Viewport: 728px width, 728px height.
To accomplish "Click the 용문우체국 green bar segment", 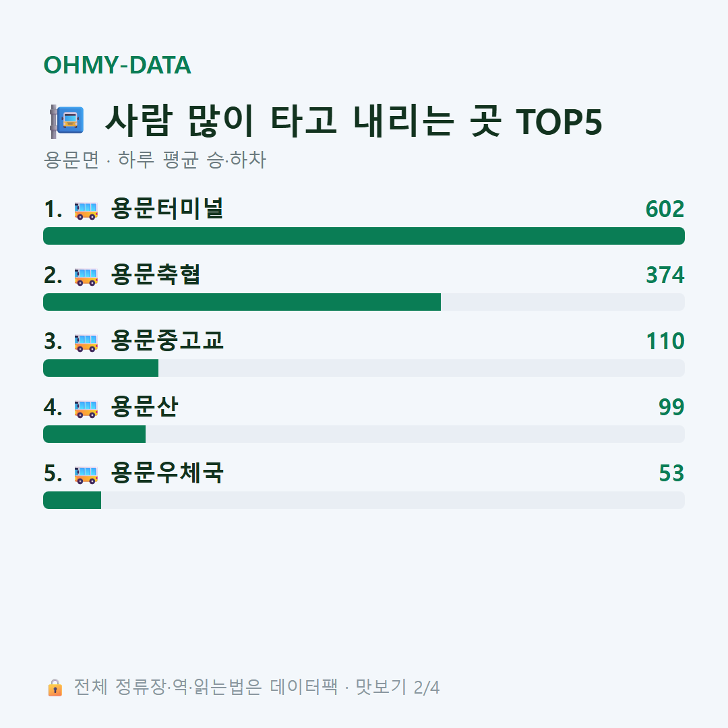I will [72, 500].
